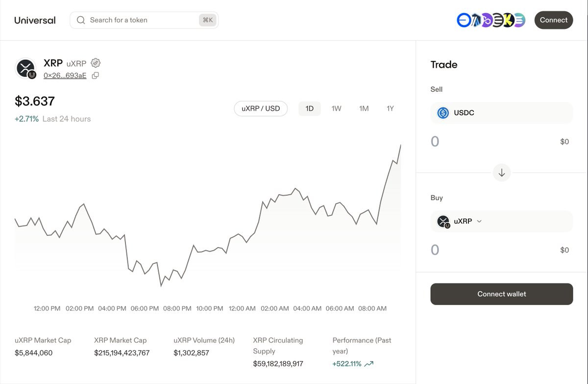Swap sell and buy with arrow button
The width and height of the screenshot is (588, 384).
pos(502,173)
